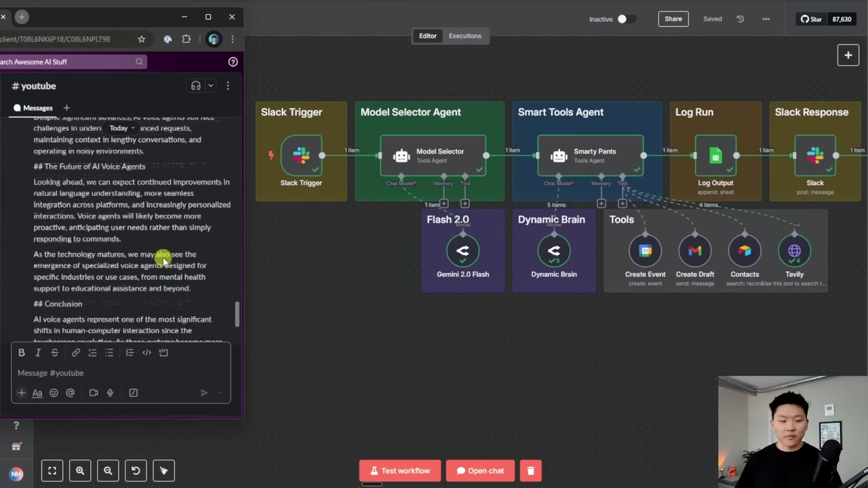Open the workflow more options menu

[x=766, y=19]
